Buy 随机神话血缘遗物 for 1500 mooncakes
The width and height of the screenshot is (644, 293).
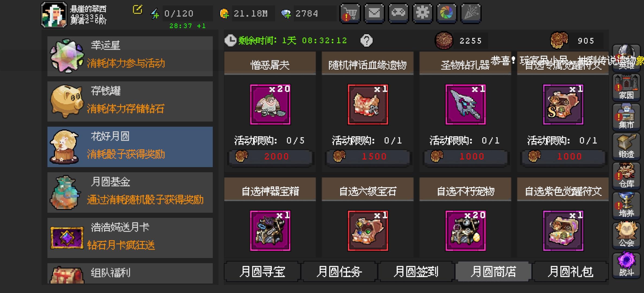tap(368, 157)
